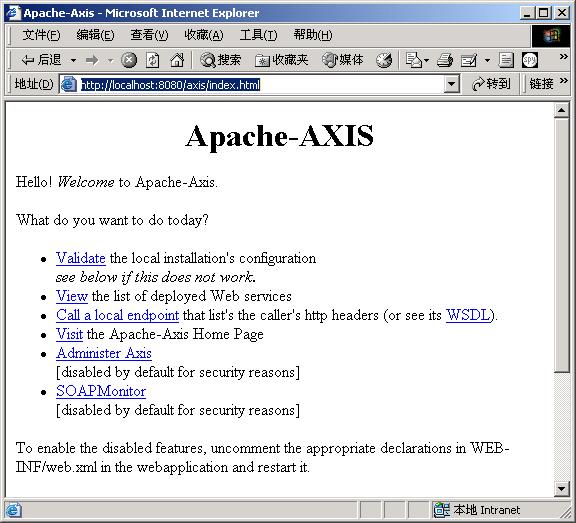Open the WSDL link
This screenshot has width=576, height=523.
[x=468, y=315]
